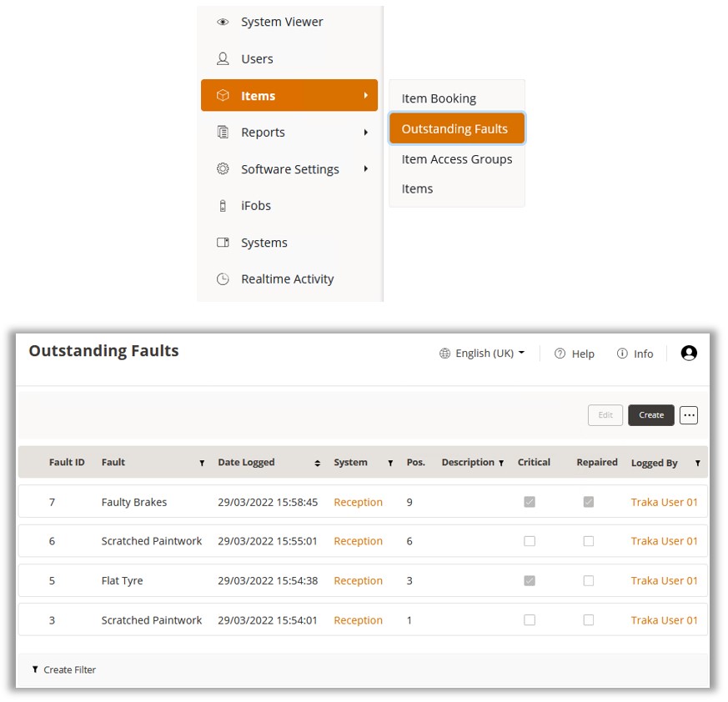
Task: Click Create Filter below the table
Action: coord(64,669)
